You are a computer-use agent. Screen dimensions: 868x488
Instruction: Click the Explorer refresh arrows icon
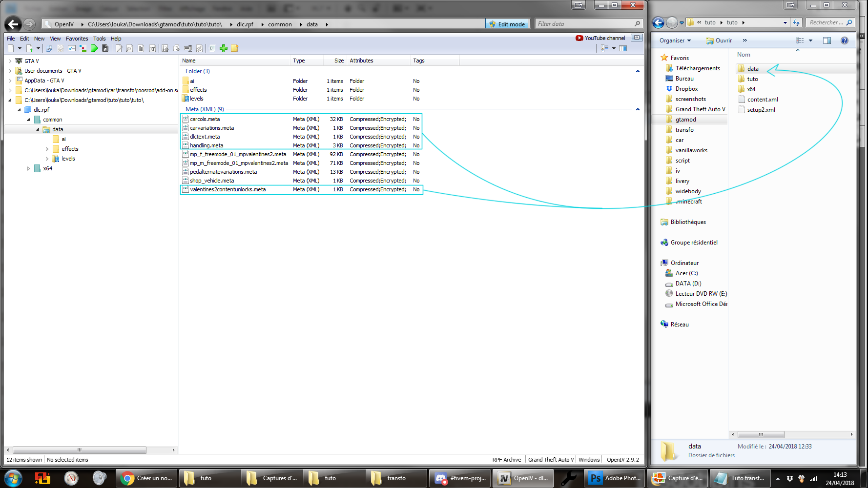(x=796, y=22)
